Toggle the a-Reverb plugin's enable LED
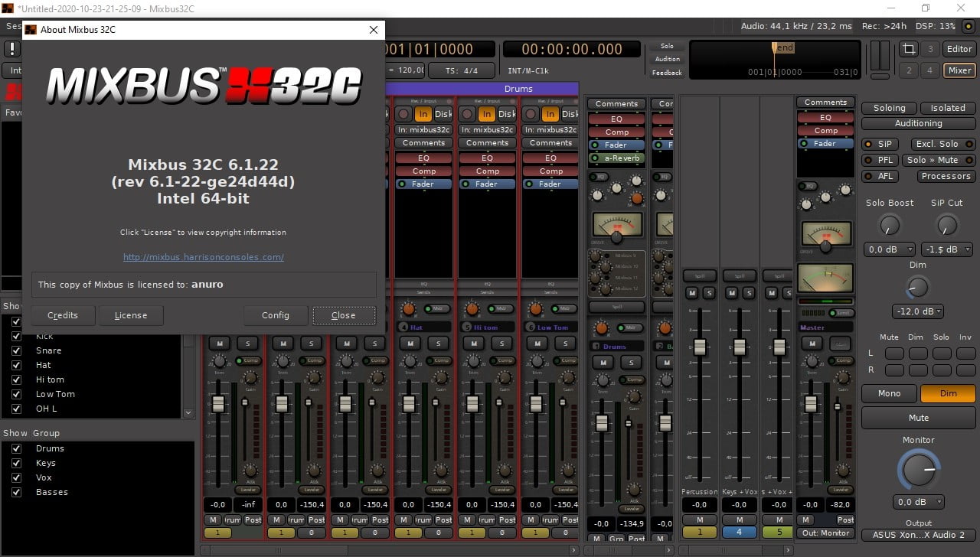 click(595, 158)
